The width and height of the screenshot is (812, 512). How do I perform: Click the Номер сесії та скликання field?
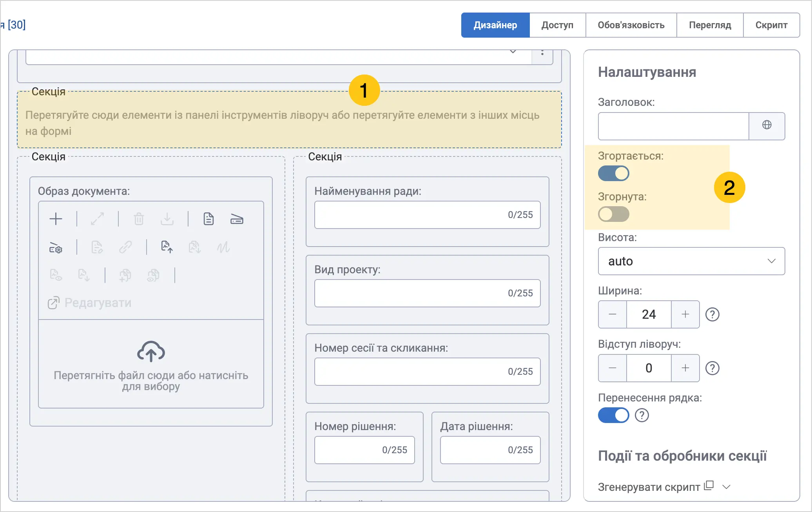point(427,372)
